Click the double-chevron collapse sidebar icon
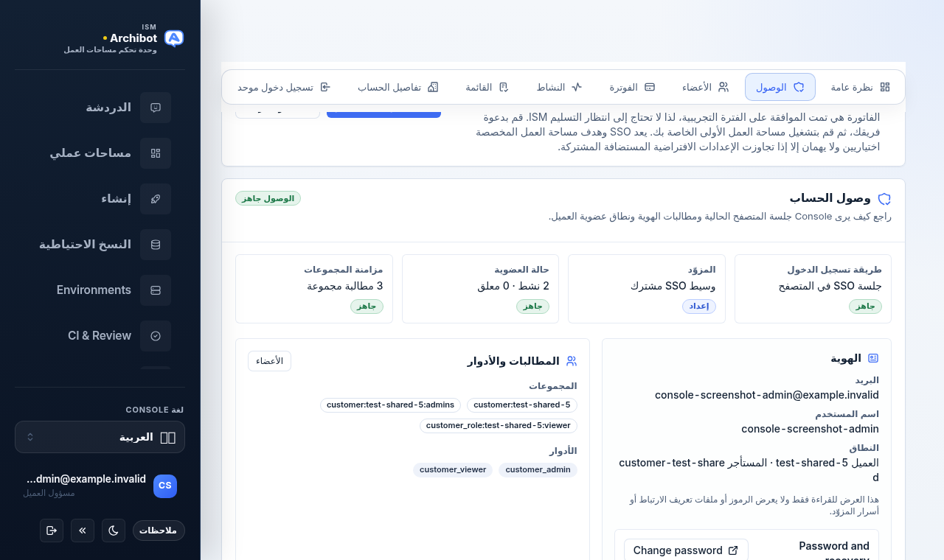This screenshot has width=944, height=560. 83,531
